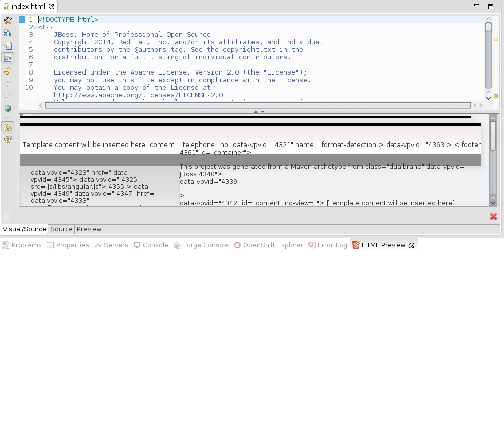This screenshot has height=436, width=504.
Task: Click source editor horizontal scroll left arrow
Action: click(x=41, y=105)
